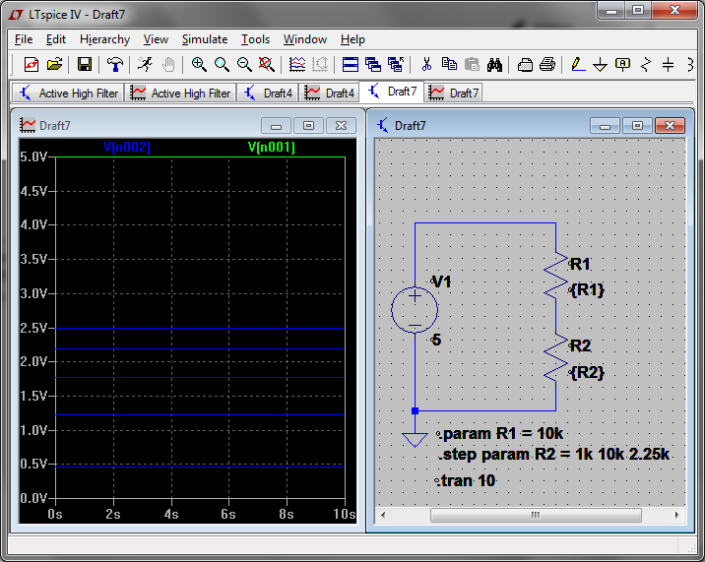705x562 pixels.
Task: Click the schematic horizontal scrollbar
Action: click(x=533, y=515)
